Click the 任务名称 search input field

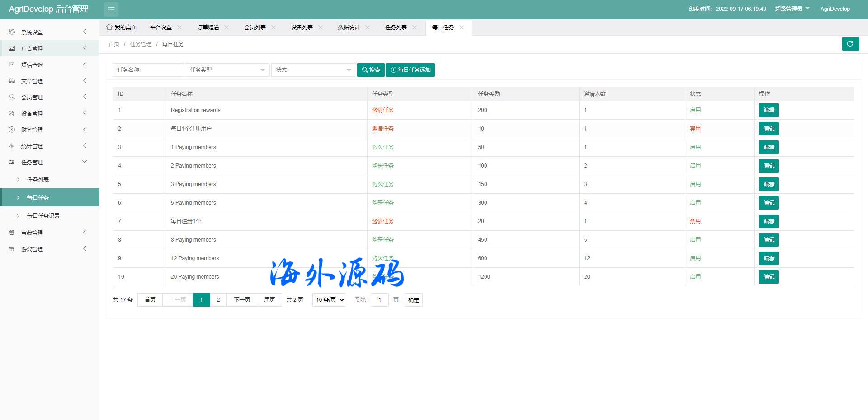click(148, 70)
